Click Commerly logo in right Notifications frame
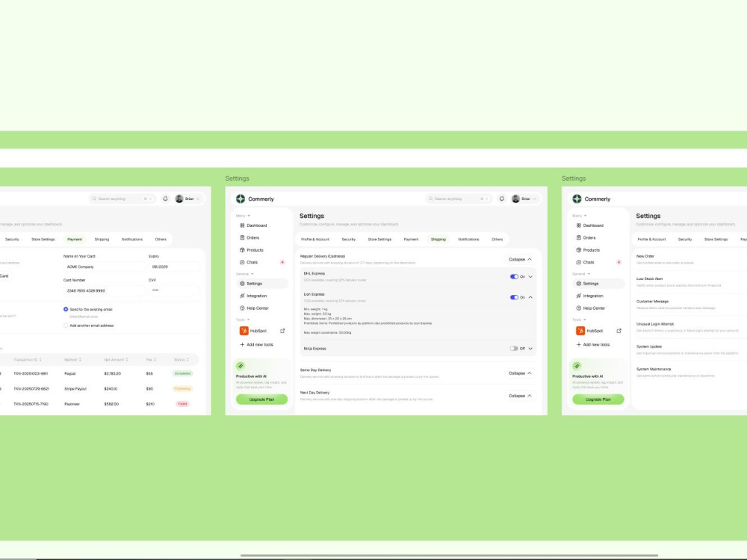 (577, 199)
